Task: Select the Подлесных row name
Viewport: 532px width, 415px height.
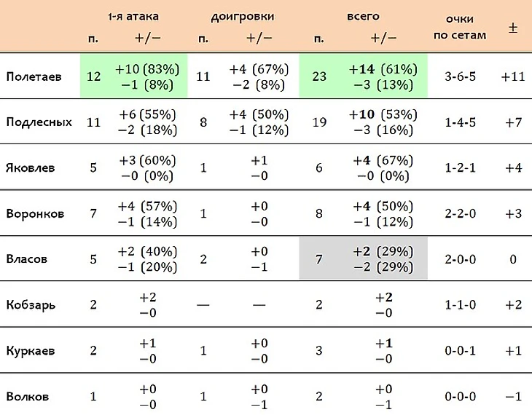Action: pyautogui.click(x=39, y=122)
